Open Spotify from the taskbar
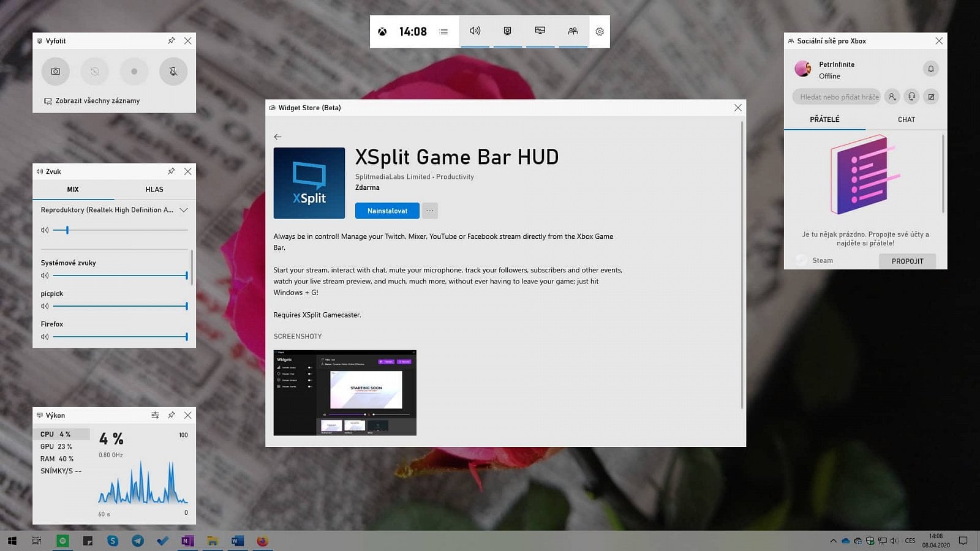 (x=62, y=541)
